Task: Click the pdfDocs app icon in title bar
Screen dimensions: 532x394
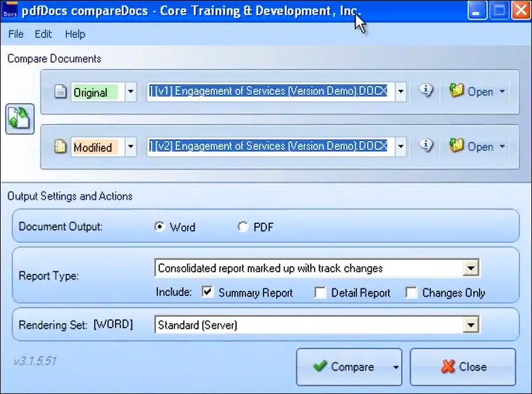Action: [10, 10]
